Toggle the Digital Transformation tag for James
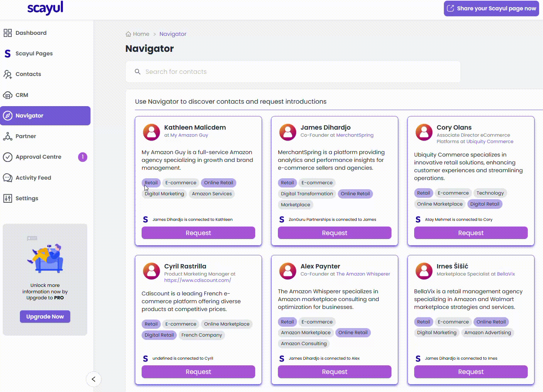543x392 pixels. [x=307, y=194]
